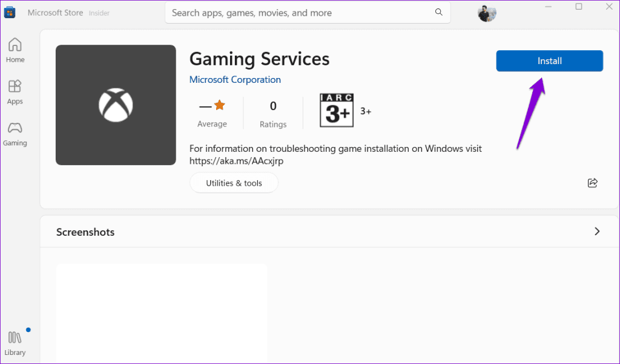Maximize the Microsoft Store window
Screen dimensions: 620x364
point(579,7)
